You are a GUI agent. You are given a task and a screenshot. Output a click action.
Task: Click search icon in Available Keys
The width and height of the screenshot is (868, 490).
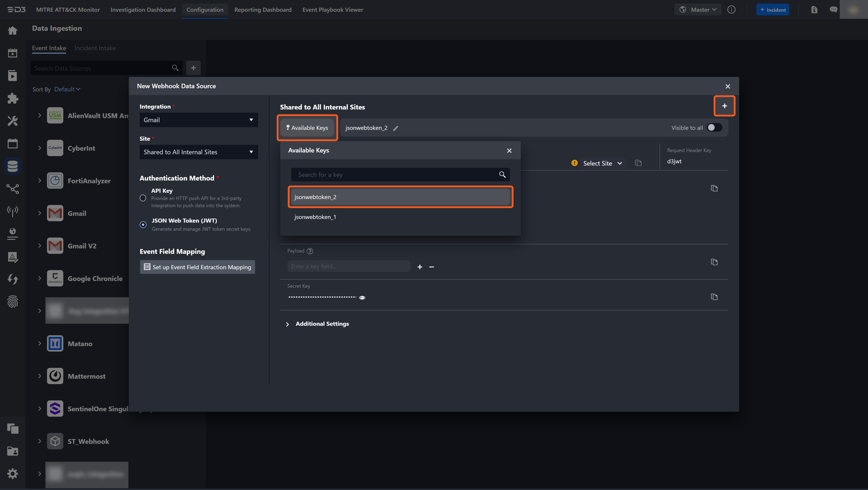[x=502, y=175]
